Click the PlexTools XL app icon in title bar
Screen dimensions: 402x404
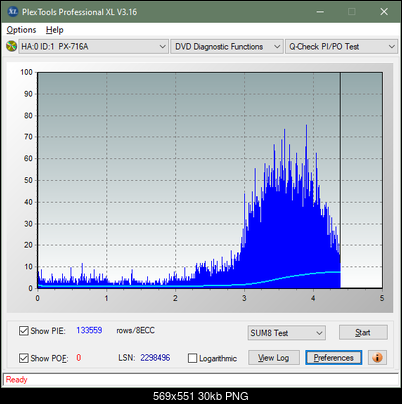(x=13, y=12)
